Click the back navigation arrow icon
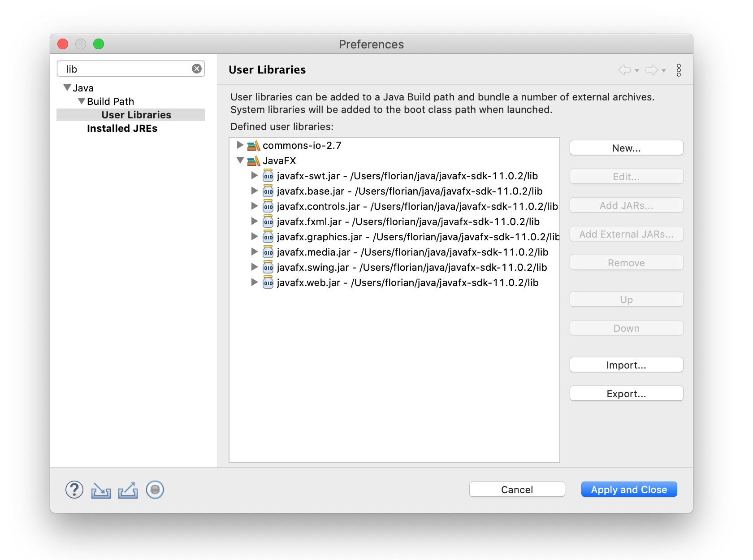This screenshot has height=560, width=753. pos(624,70)
